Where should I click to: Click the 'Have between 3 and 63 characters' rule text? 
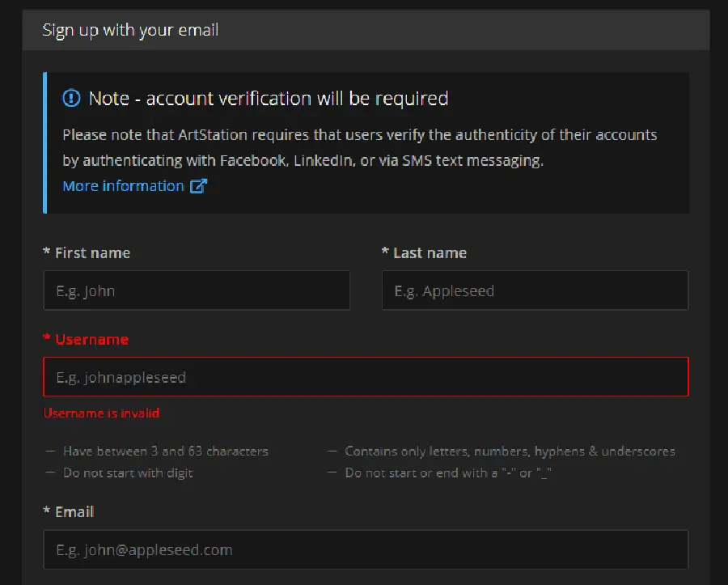click(x=166, y=451)
